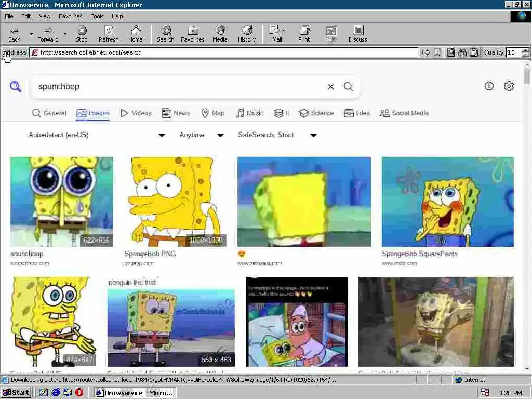Viewport: 532px width, 399px height.
Task: Open the search preferences gear
Action: (x=509, y=86)
